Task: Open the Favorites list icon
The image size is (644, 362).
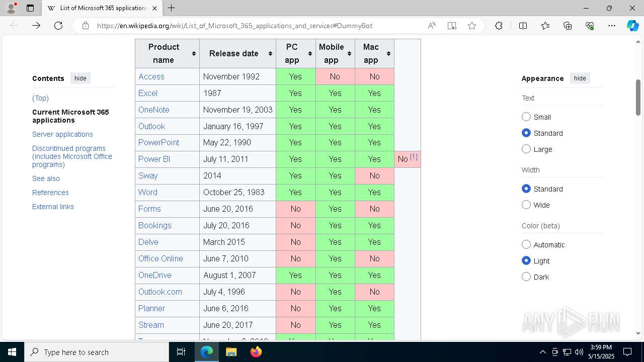Action: coord(545,26)
